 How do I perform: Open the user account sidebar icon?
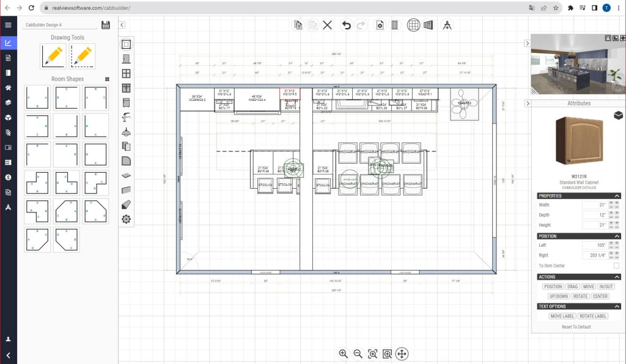coord(8,339)
